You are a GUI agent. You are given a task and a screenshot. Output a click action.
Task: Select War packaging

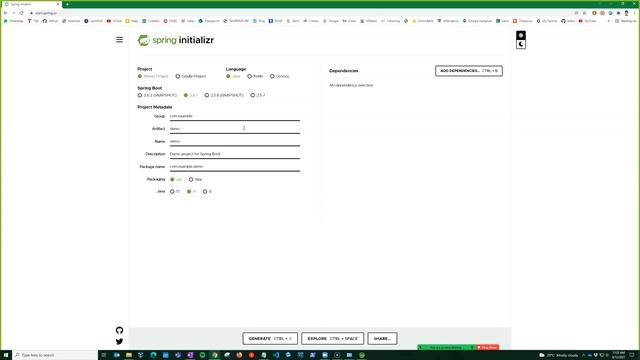pos(195,180)
